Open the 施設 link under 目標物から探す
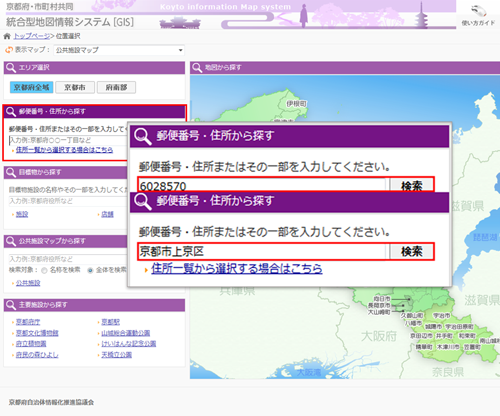 pyautogui.click(x=22, y=214)
